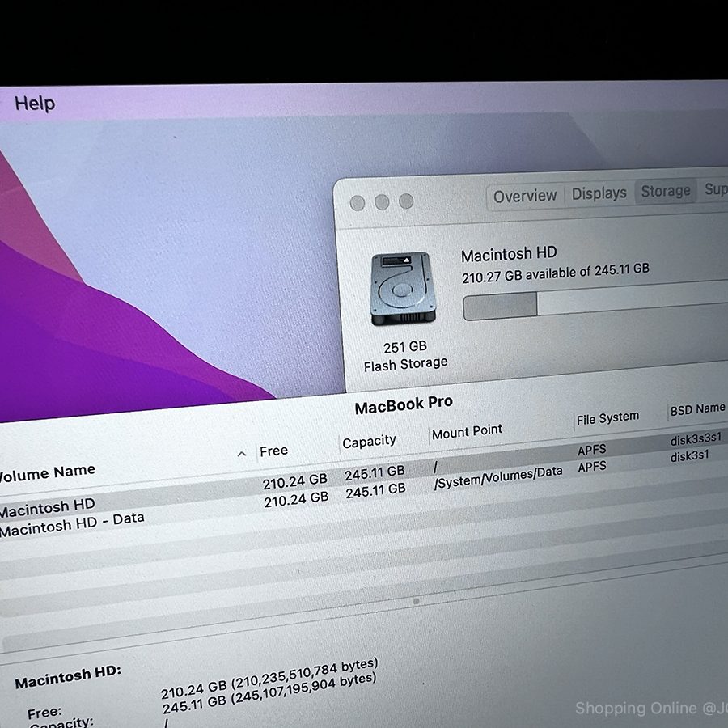Select the Storage tab

click(666, 191)
